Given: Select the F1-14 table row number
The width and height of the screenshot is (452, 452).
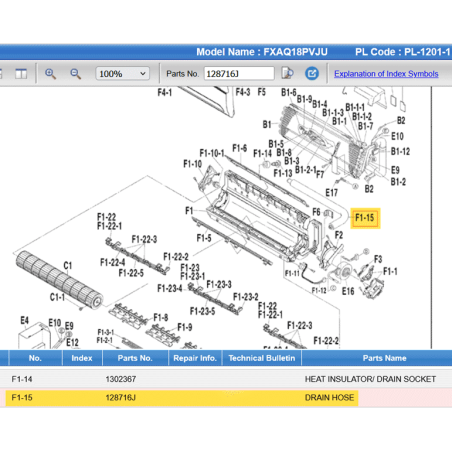Looking at the screenshot, I should (22, 379).
